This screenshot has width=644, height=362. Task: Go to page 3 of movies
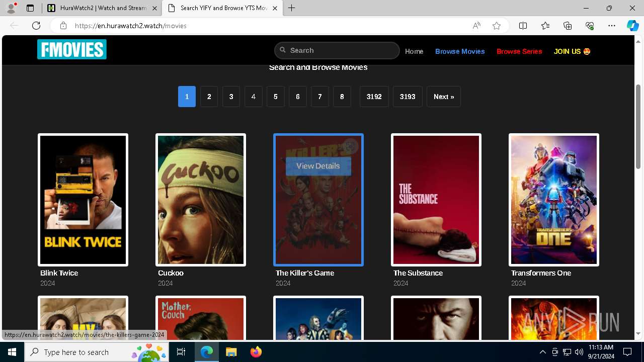coord(231,97)
